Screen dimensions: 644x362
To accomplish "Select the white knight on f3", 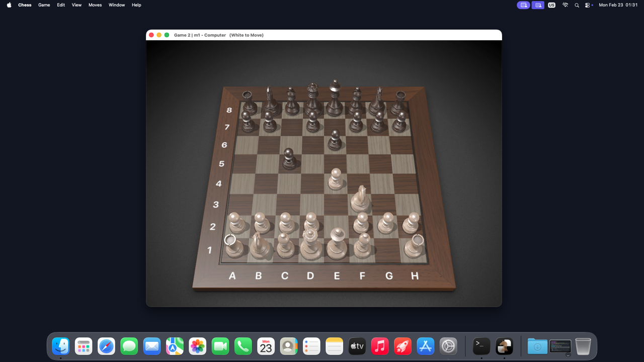I will tap(360, 201).
